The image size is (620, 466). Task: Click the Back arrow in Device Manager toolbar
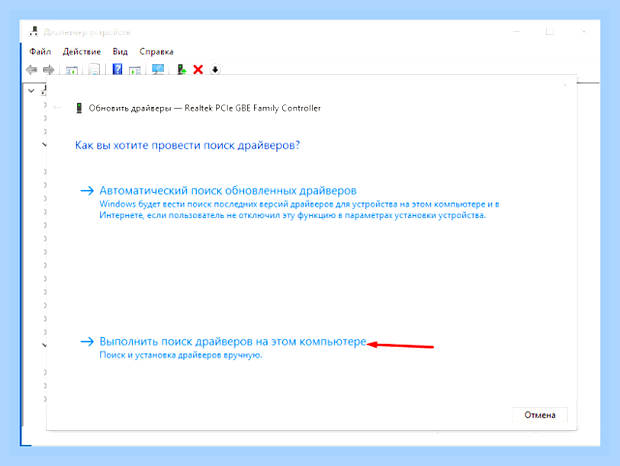tap(32, 70)
